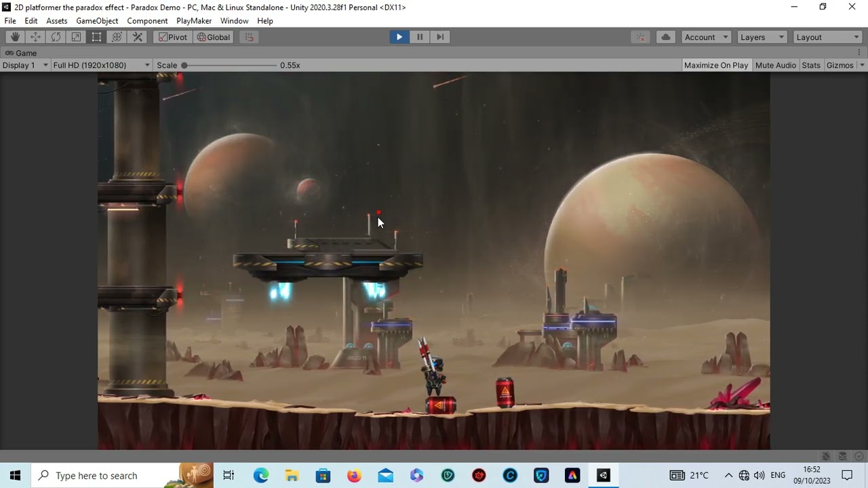The height and width of the screenshot is (488, 868).
Task: Open the volume tray icon
Action: click(x=759, y=475)
